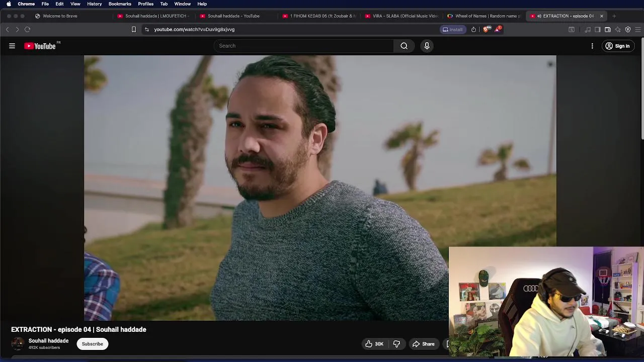Open the View menu
The width and height of the screenshot is (644, 362).
click(75, 4)
